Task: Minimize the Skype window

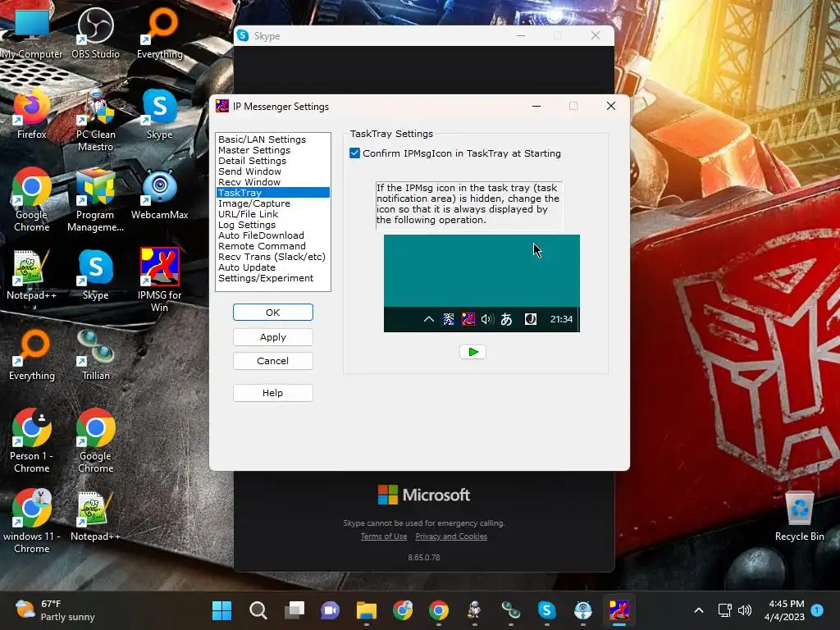Action: [521, 35]
